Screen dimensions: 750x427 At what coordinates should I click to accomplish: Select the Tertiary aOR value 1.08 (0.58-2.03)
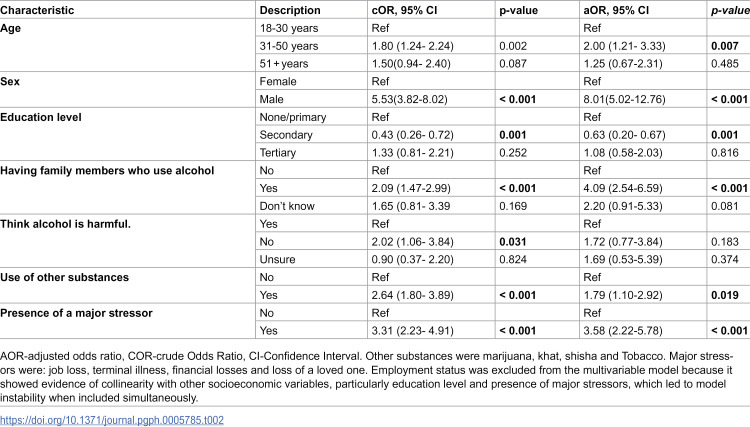point(623,153)
